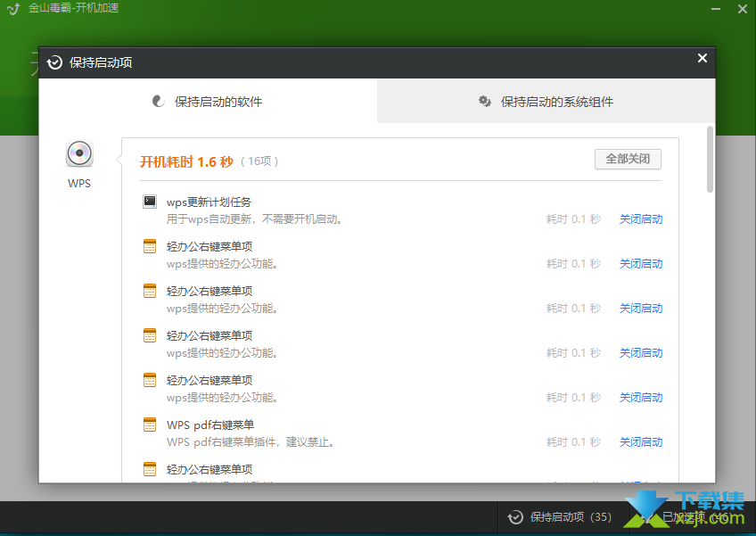Screen dimensions: 756x536
Task: Click the （16项） count text
Action: point(259,161)
